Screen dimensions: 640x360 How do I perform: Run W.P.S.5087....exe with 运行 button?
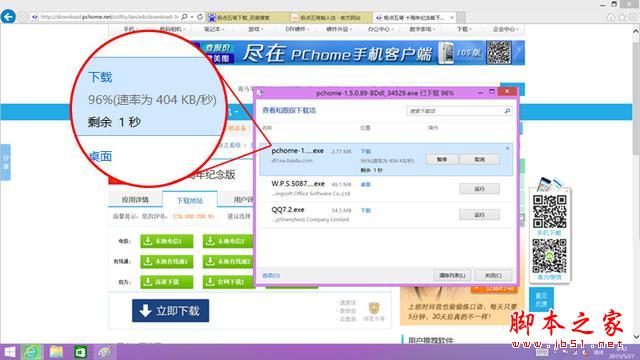(479, 189)
